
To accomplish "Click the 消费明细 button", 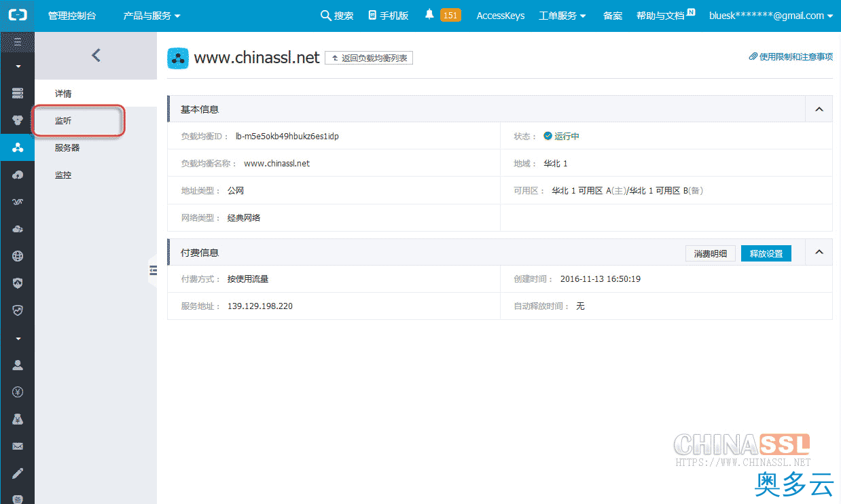I will point(710,253).
